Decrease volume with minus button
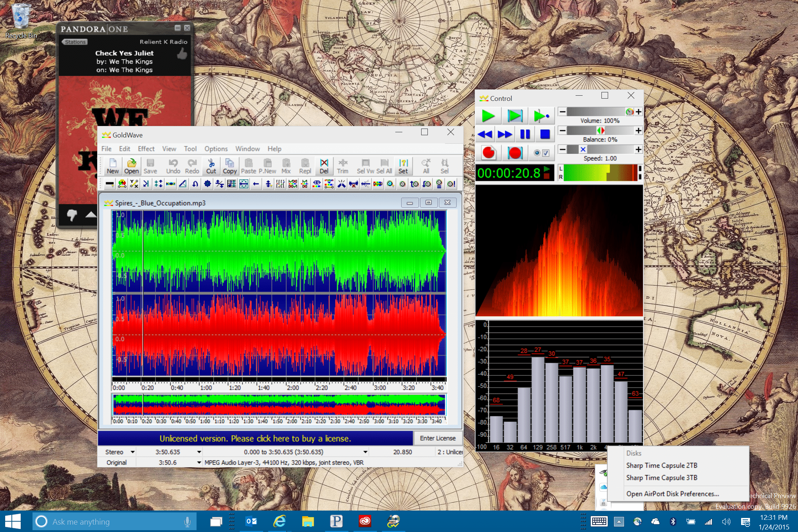 coord(562,112)
